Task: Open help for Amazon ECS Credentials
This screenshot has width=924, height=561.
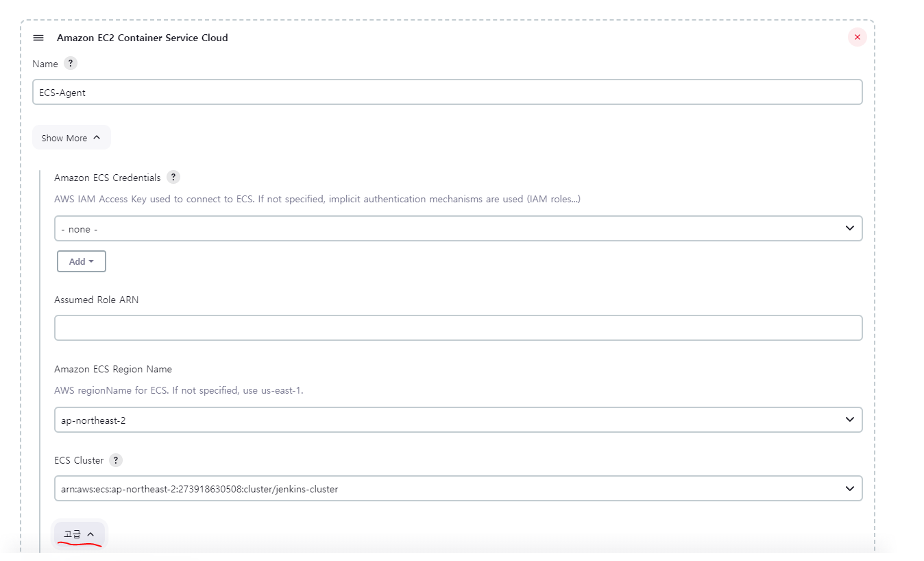Action: (x=173, y=177)
